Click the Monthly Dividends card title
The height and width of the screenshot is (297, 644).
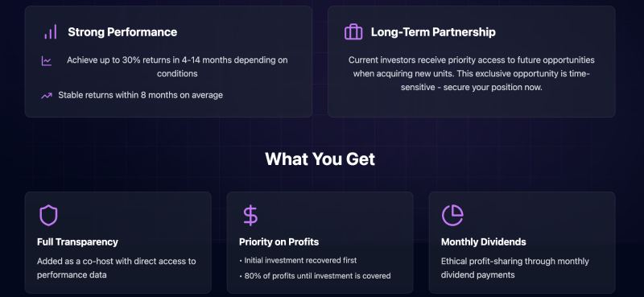(484, 242)
